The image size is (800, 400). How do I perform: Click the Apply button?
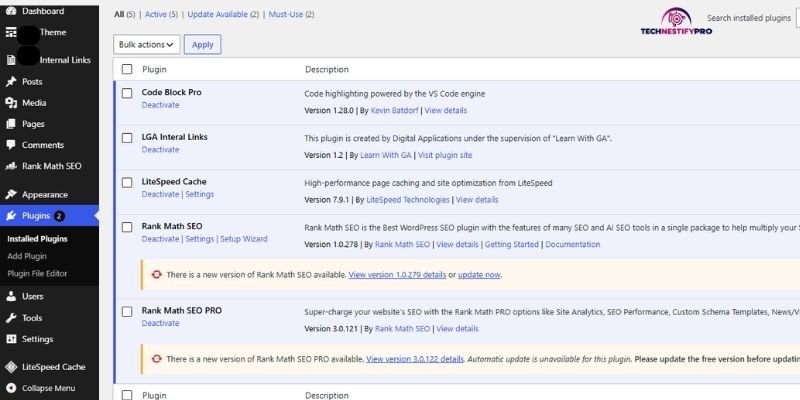pos(203,44)
